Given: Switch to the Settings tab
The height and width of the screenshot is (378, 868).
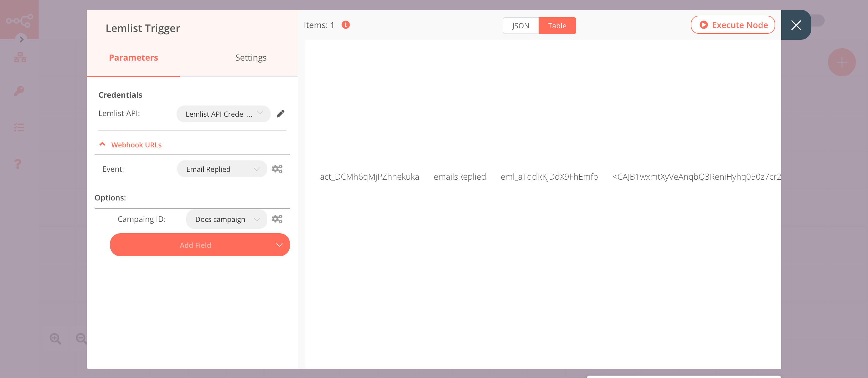Looking at the screenshot, I should [x=251, y=57].
